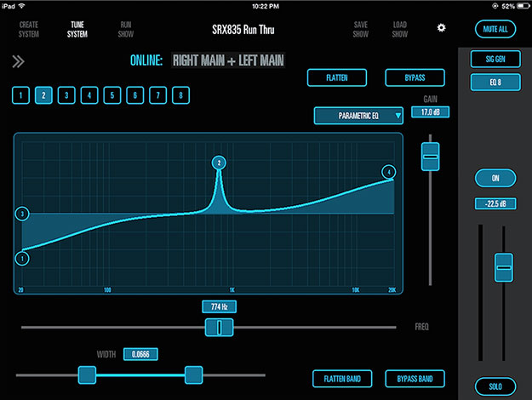Viewport: 532px width, 400px height.
Task: Click the output level fader handle
Action: point(504,267)
